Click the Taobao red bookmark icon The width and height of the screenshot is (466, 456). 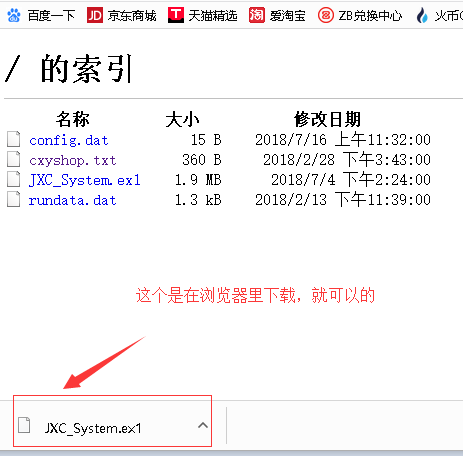(256, 15)
